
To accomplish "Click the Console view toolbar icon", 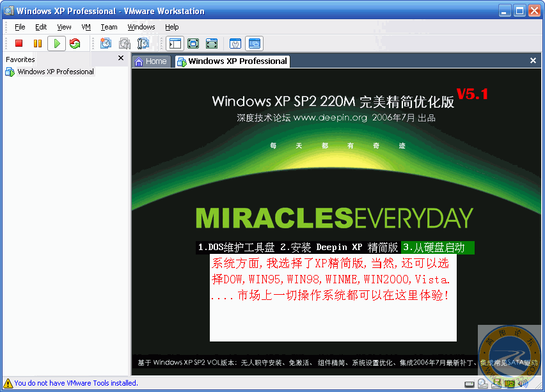I will point(254,43).
